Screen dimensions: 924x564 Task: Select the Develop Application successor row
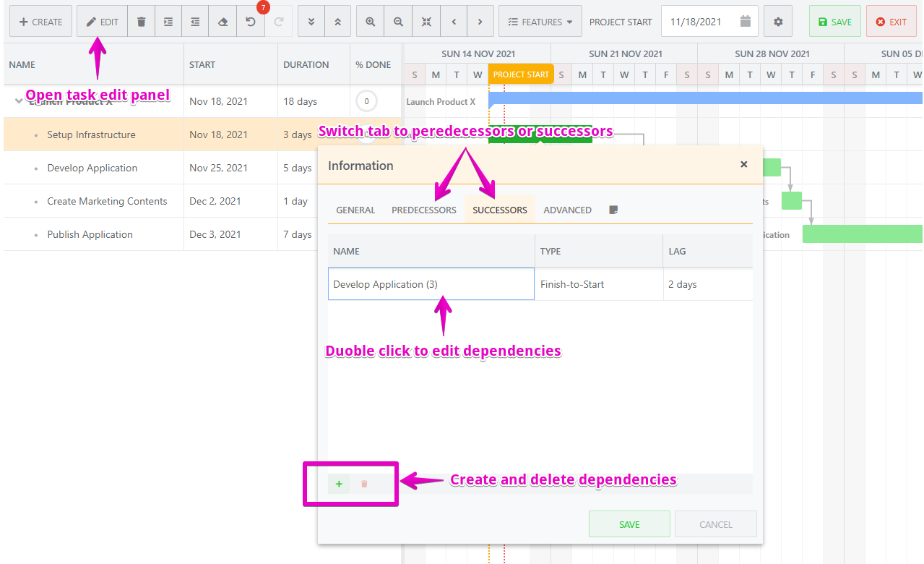click(431, 283)
